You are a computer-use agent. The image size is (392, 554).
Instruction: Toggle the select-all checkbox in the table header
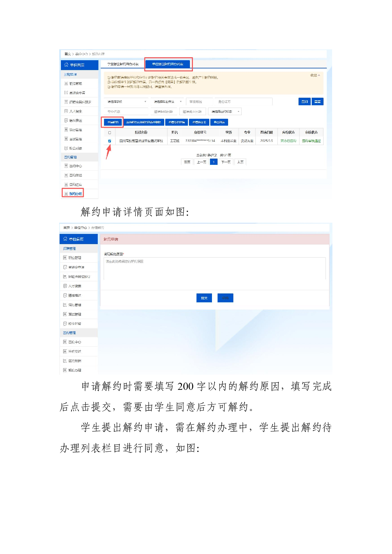coord(110,133)
